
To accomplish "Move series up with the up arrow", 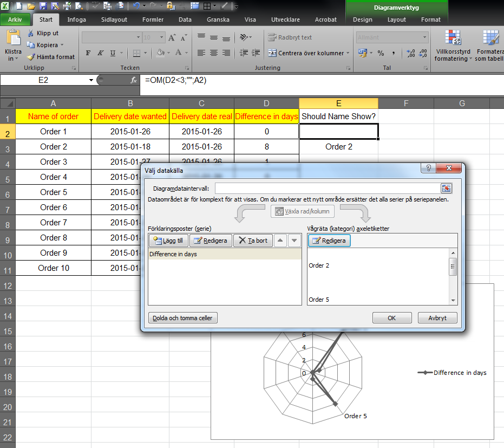I will (280, 241).
